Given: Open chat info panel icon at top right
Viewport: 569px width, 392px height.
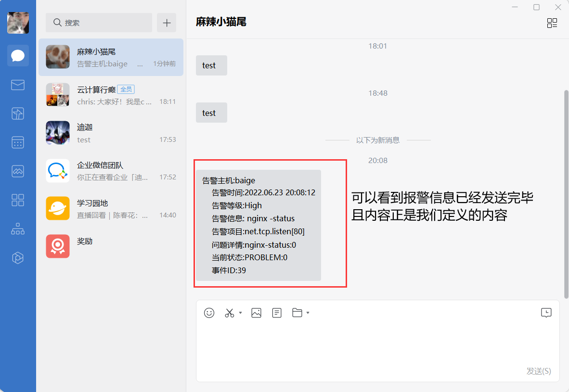Looking at the screenshot, I should coord(552,23).
